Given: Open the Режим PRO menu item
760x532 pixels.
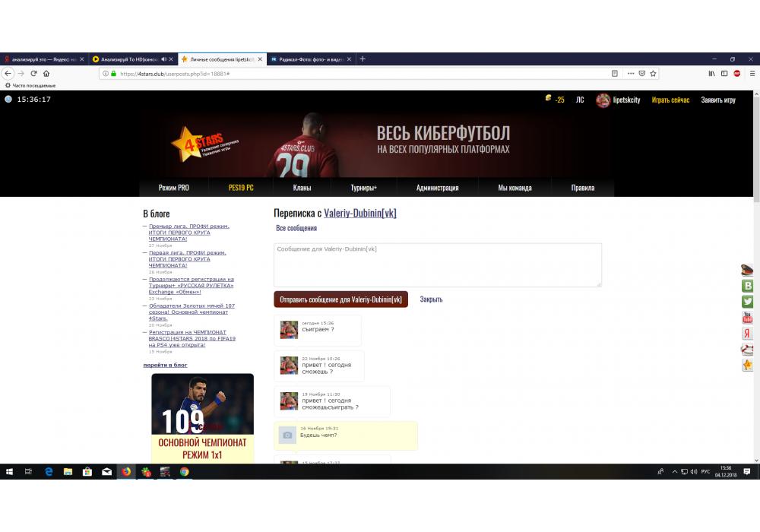Looking at the screenshot, I should click(174, 188).
